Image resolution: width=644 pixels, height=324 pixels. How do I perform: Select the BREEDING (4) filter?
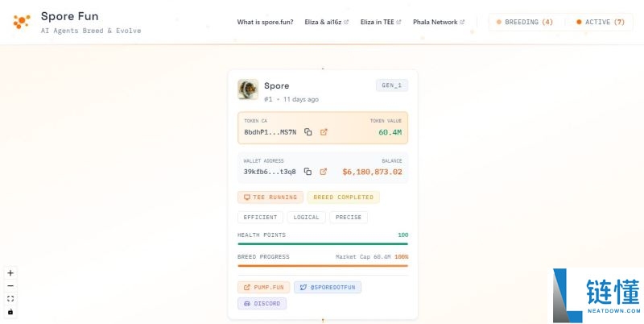pyautogui.click(x=524, y=22)
